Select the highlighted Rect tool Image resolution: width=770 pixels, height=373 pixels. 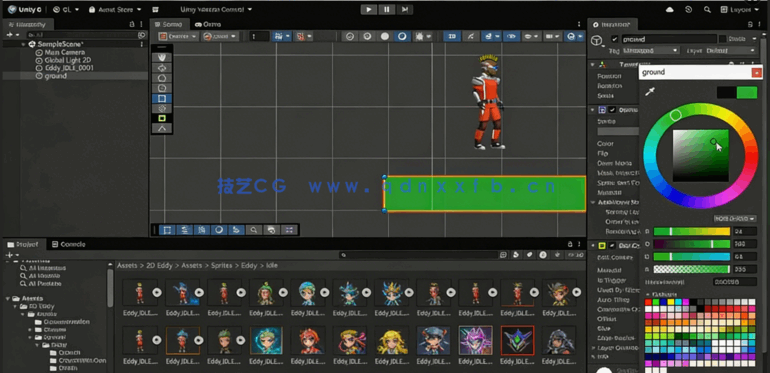pyautogui.click(x=162, y=98)
